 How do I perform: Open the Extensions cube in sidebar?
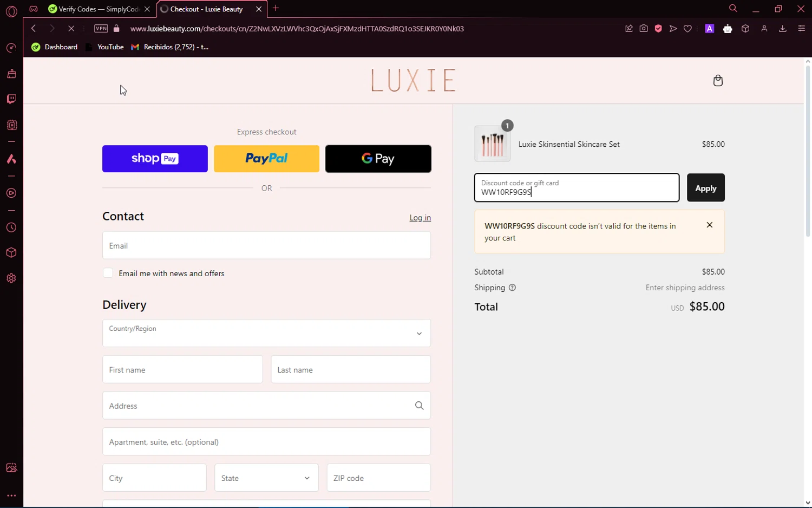[x=11, y=253]
